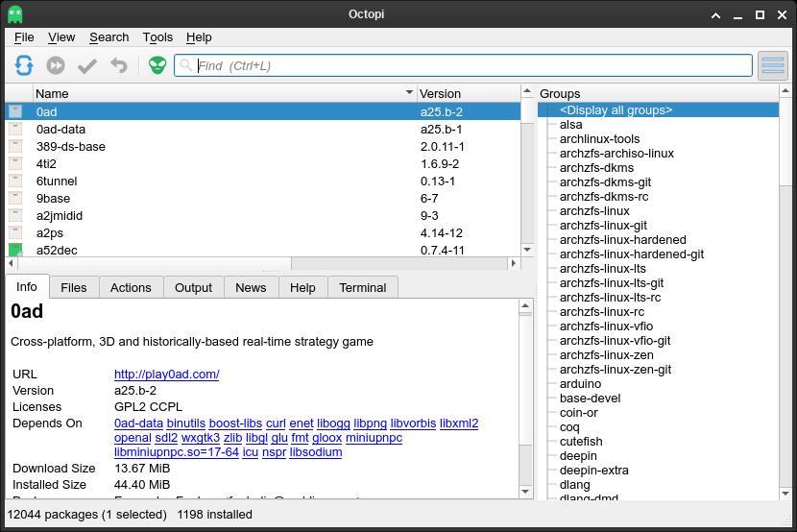The width and height of the screenshot is (797, 532).
Task: Click the System upgrade fast-forward icon
Action: coord(56,65)
